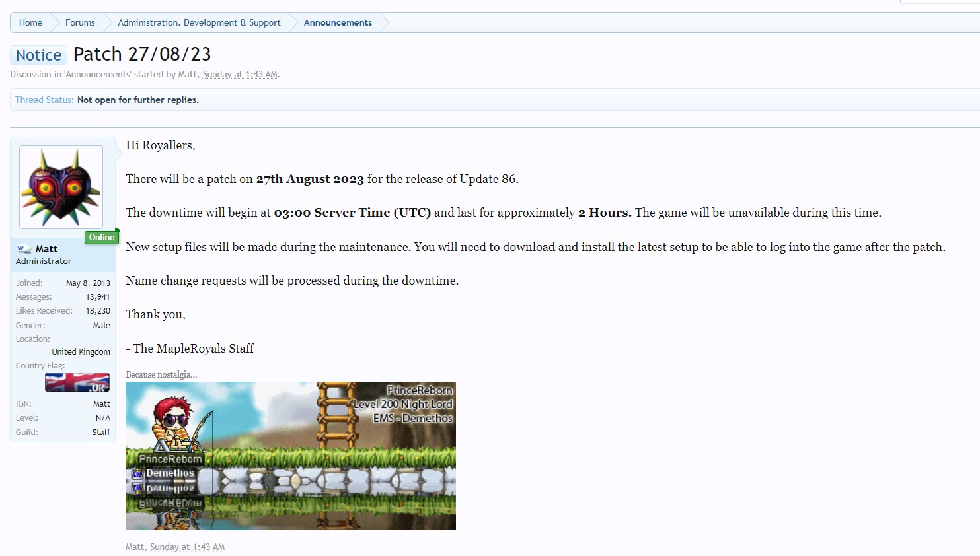Click the green Online status badge

click(102, 238)
